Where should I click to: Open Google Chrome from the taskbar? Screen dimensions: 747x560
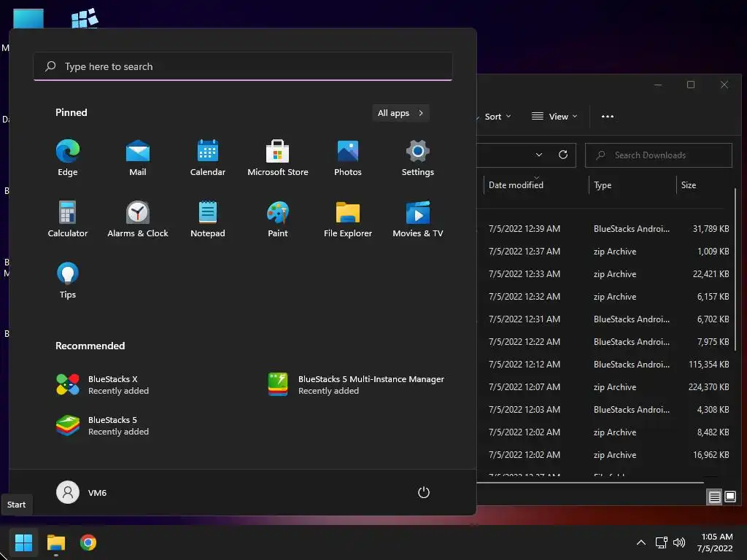coord(88,542)
